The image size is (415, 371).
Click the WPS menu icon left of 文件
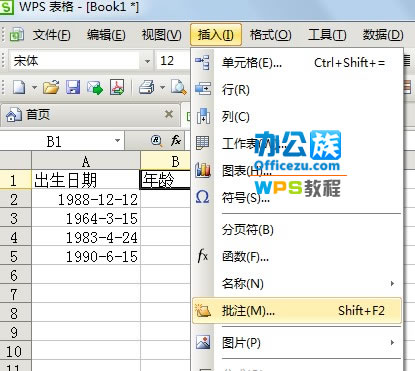17,34
